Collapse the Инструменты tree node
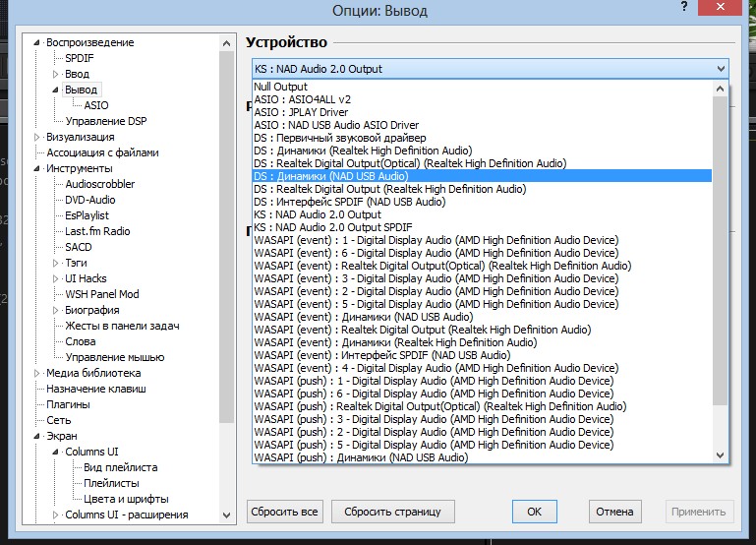This screenshot has height=545, width=756. pos(36,169)
